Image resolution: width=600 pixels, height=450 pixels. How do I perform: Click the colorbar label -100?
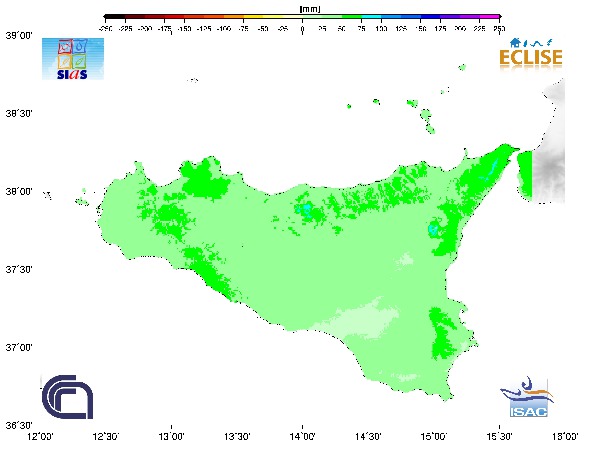pos(223,29)
